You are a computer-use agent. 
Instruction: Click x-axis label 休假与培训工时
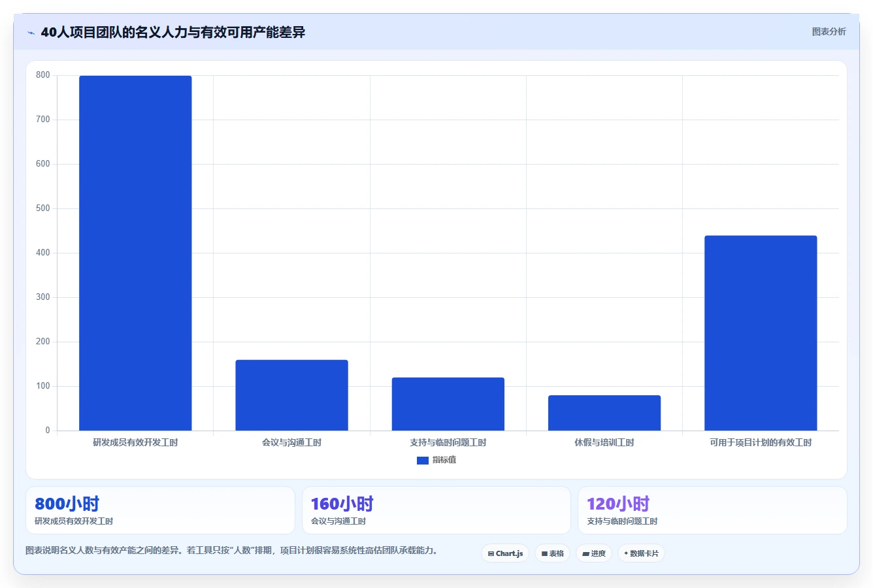click(x=604, y=443)
